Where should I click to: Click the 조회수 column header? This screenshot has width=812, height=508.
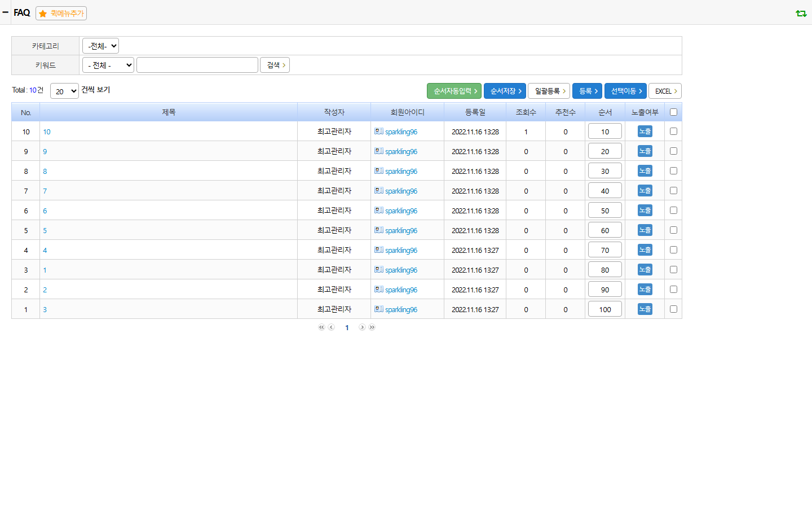[526, 112]
